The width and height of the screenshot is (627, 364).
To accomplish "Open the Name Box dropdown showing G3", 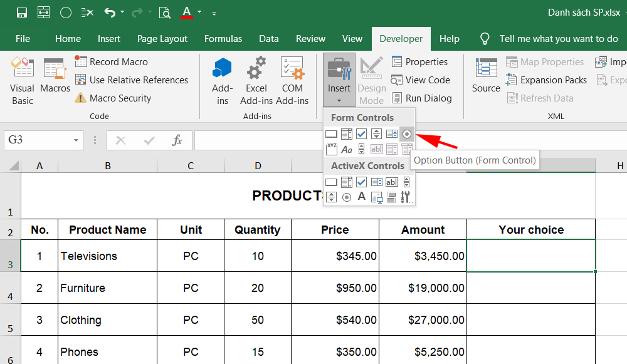I will point(76,140).
